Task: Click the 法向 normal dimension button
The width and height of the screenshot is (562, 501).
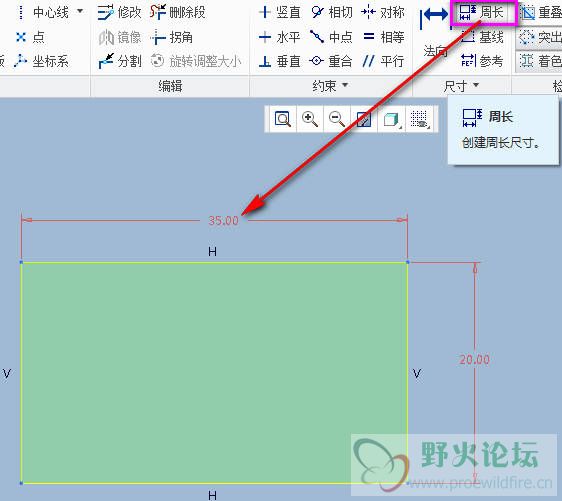Action: coord(435,33)
